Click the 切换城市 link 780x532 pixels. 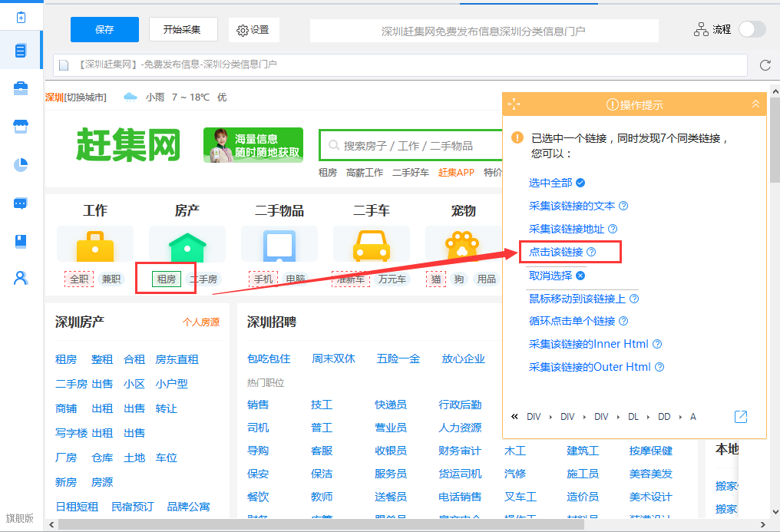point(85,97)
